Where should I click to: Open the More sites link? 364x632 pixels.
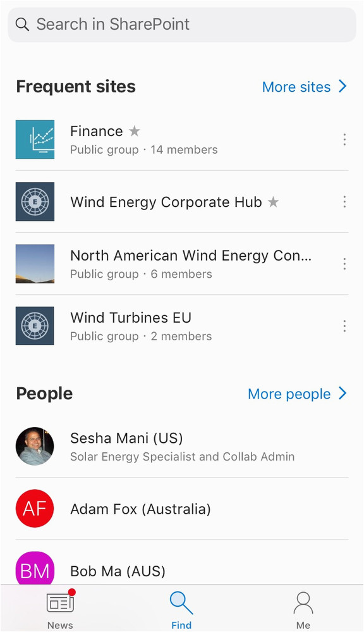[305, 87]
